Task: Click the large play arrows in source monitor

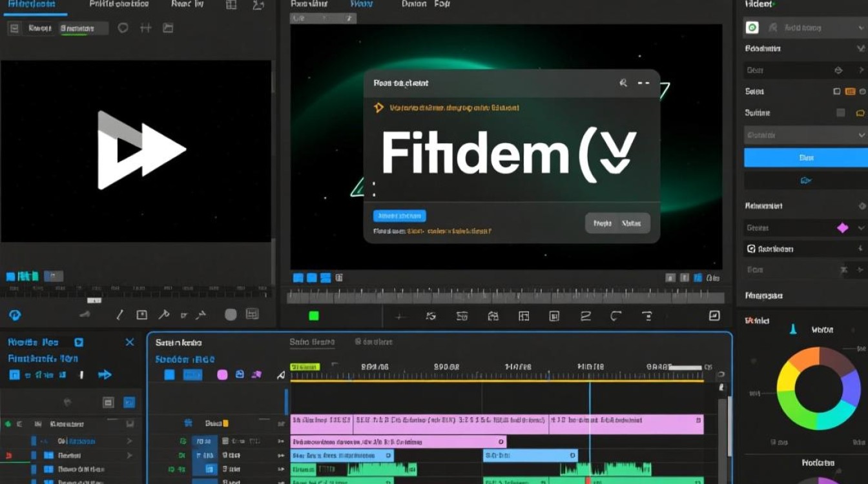Action: pyautogui.click(x=141, y=150)
